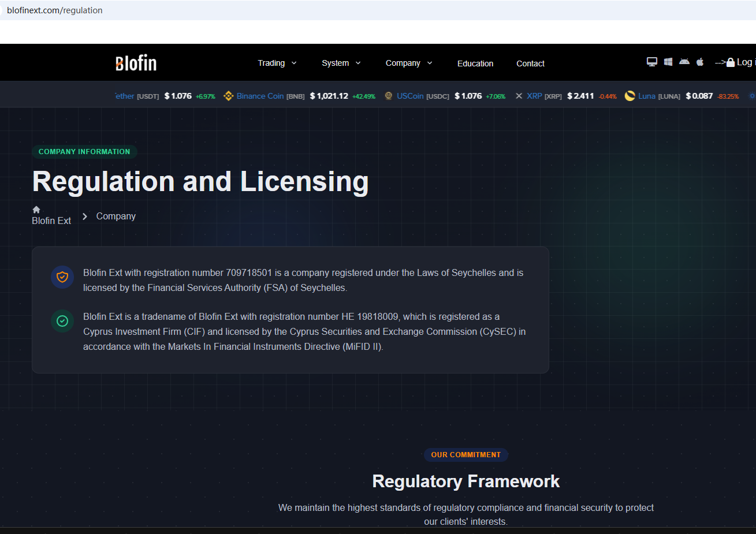Viewport: 756px width, 534px height.
Task: Open the Education menu item
Action: tap(475, 64)
